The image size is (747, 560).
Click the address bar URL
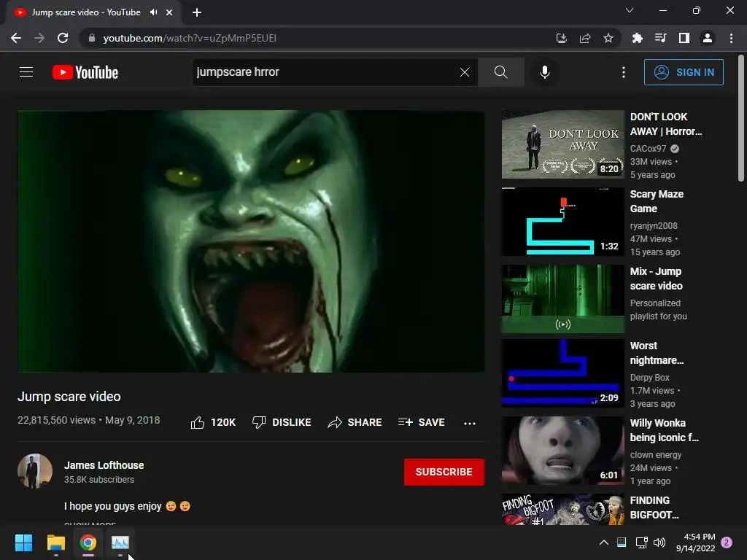[190, 38]
